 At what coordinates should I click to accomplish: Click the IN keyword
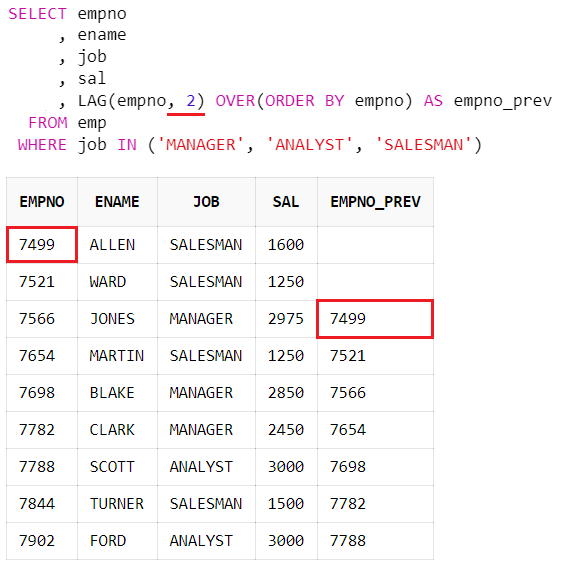pos(127,145)
